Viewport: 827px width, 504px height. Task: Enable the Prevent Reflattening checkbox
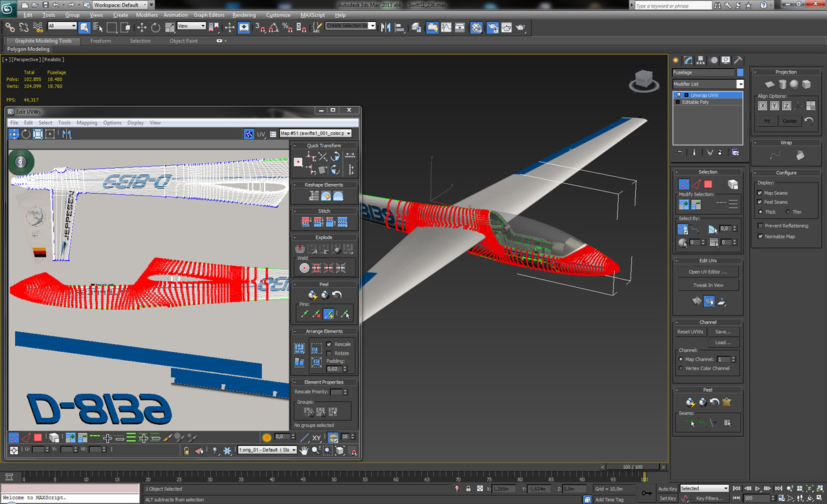click(x=760, y=226)
